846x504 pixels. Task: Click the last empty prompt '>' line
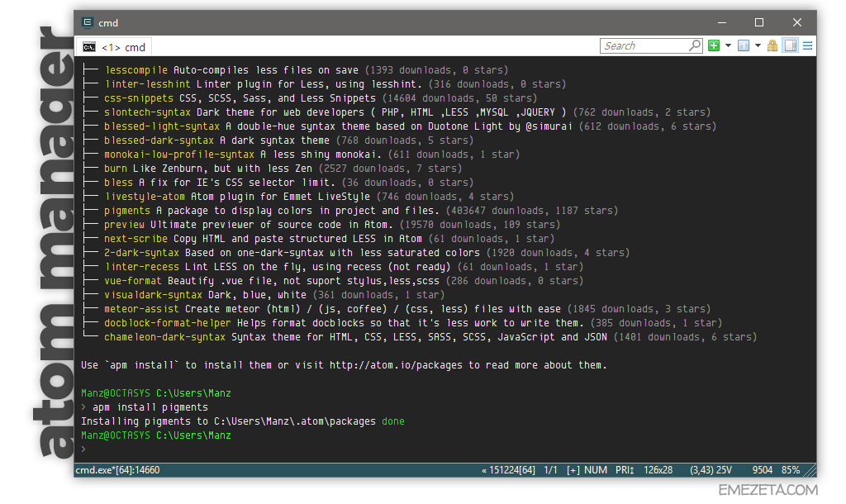coord(83,449)
